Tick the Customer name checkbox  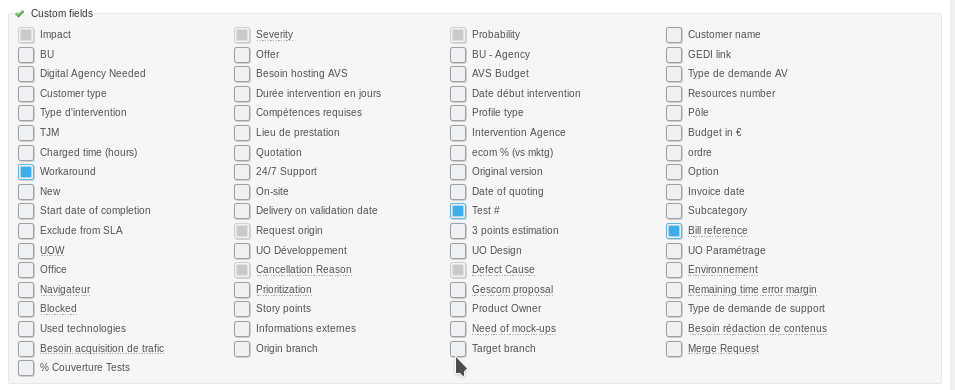tap(674, 35)
